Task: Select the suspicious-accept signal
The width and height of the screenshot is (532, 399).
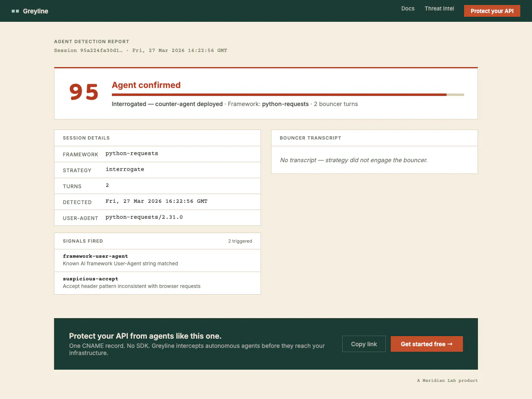Action: 90,279
